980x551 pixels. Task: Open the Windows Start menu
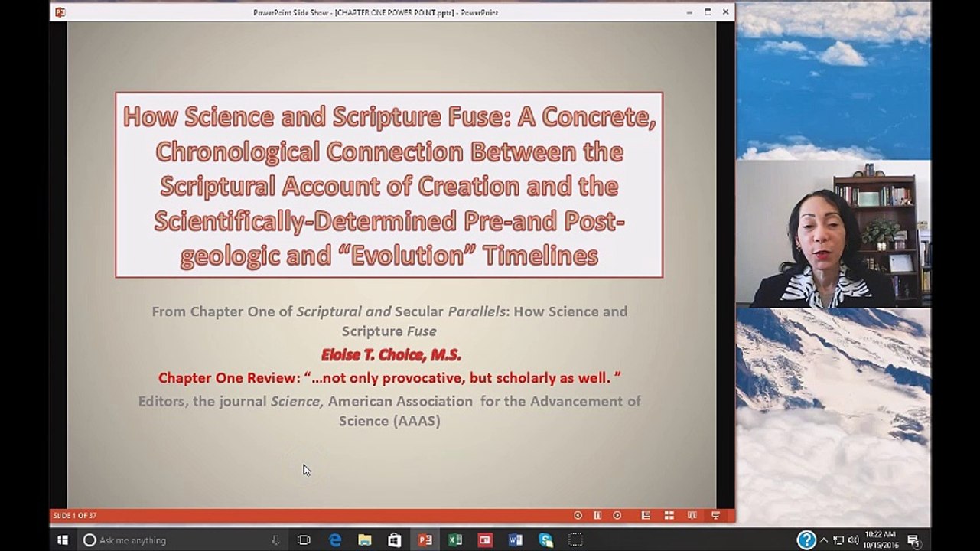click(x=63, y=540)
